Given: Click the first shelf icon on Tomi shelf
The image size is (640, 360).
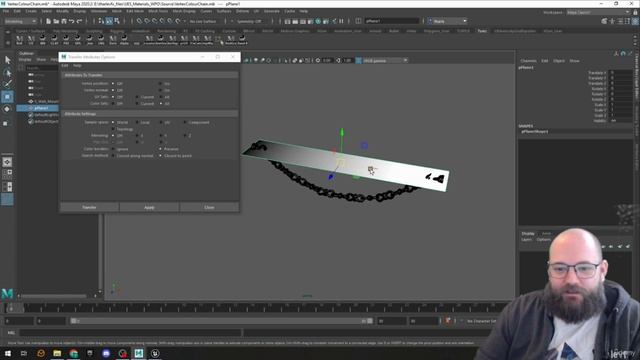Looking at the screenshot, I should tap(19, 40).
